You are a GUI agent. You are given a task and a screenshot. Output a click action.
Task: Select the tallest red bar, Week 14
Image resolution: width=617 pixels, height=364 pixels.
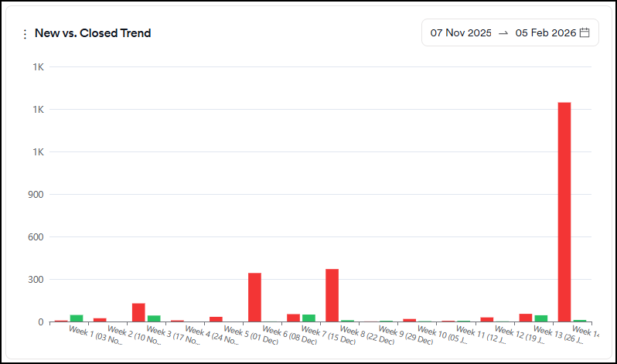(x=564, y=212)
